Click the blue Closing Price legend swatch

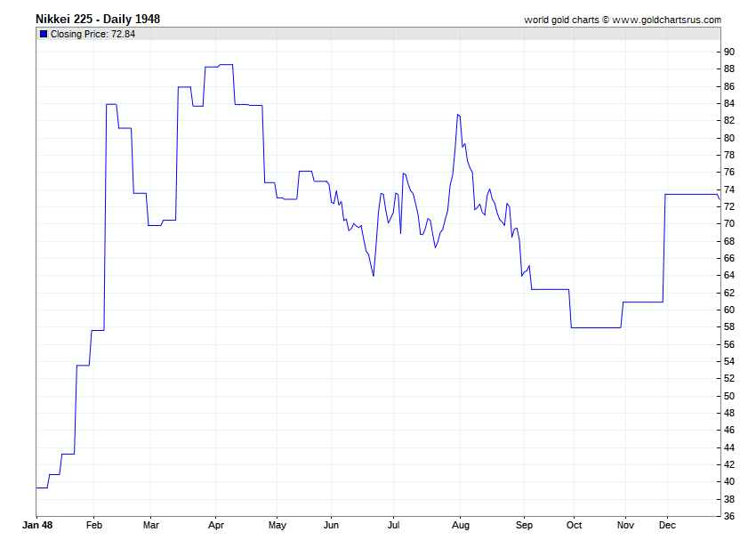[44, 34]
